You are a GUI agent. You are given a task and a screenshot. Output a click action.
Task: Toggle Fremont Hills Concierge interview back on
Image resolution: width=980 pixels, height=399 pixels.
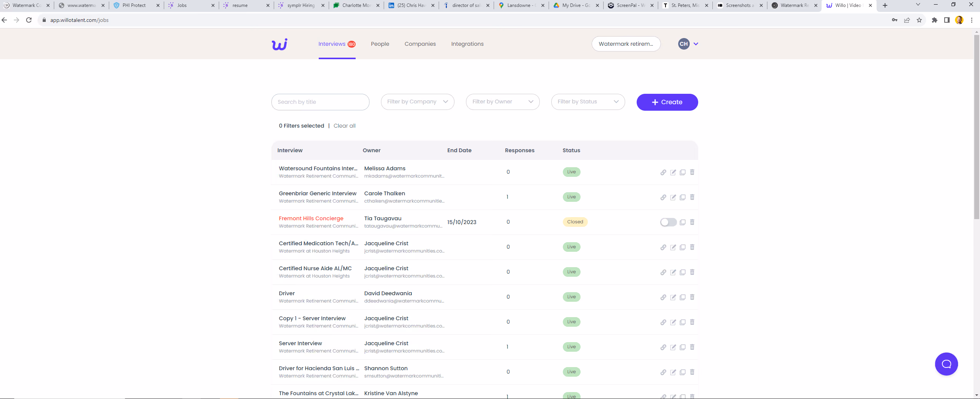pyautogui.click(x=668, y=222)
